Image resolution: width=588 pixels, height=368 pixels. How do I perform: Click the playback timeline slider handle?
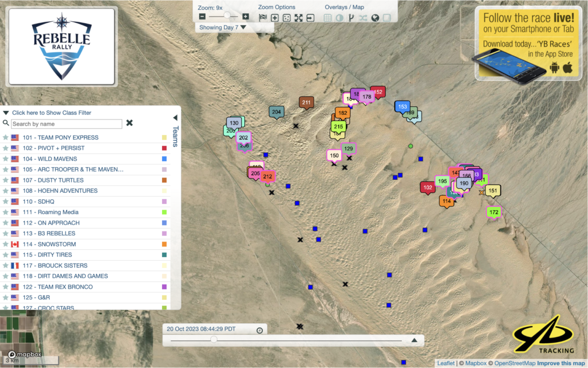(x=214, y=340)
